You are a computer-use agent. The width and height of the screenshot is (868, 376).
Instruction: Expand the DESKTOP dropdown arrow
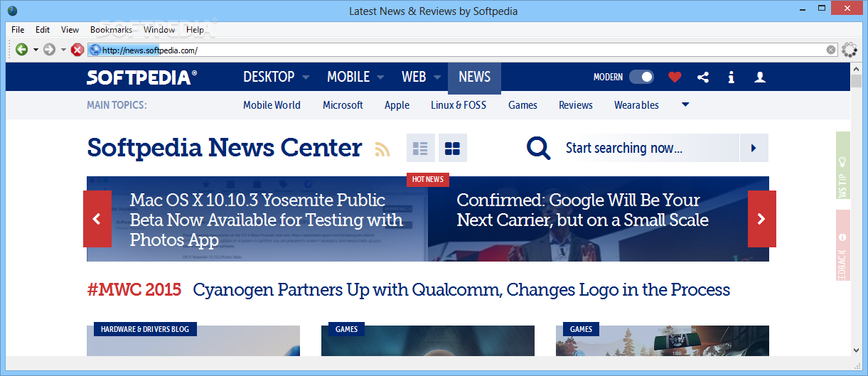pyautogui.click(x=305, y=77)
